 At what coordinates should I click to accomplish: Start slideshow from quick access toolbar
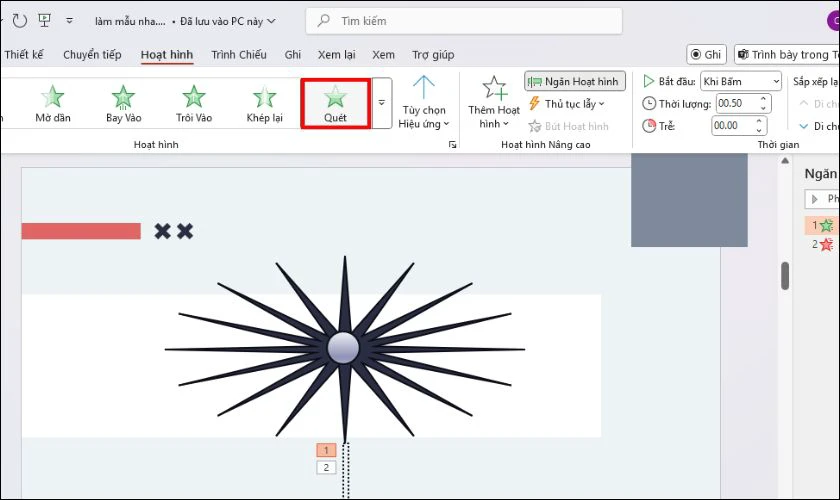pyautogui.click(x=44, y=21)
